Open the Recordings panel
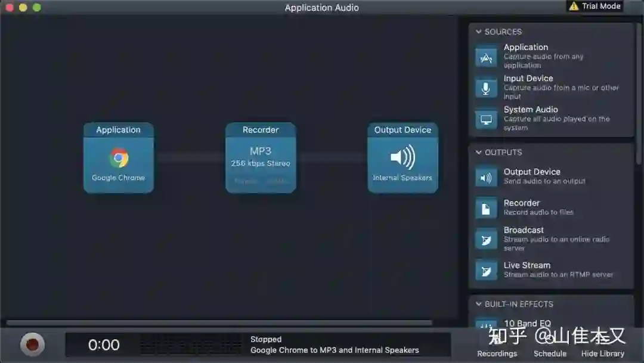Viewport: 644px width, 363px height. (x=497, y=353)
